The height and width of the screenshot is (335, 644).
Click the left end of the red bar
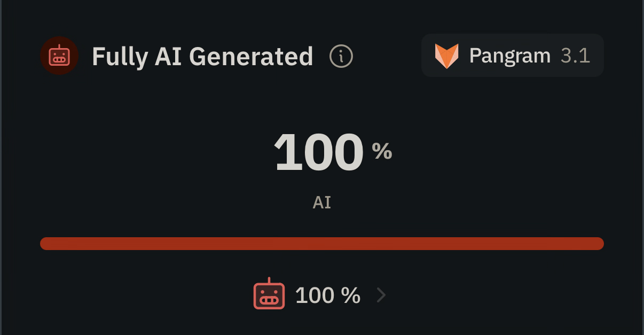click(45, 244)
